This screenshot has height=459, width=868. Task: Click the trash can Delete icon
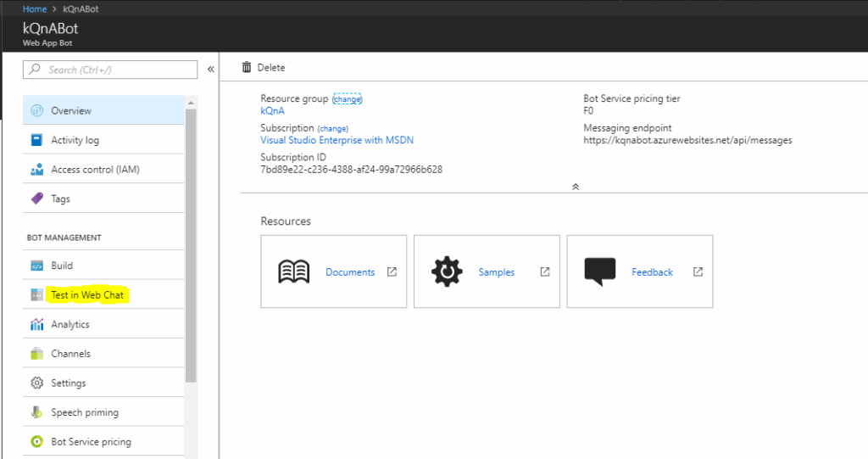point(247,67)
